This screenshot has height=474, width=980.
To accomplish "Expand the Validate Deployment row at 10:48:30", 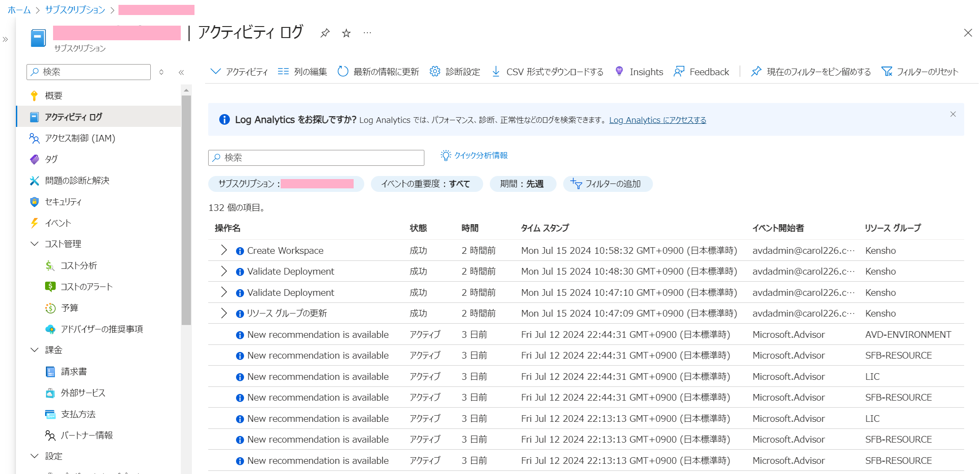I will click(x=224, y=271).
